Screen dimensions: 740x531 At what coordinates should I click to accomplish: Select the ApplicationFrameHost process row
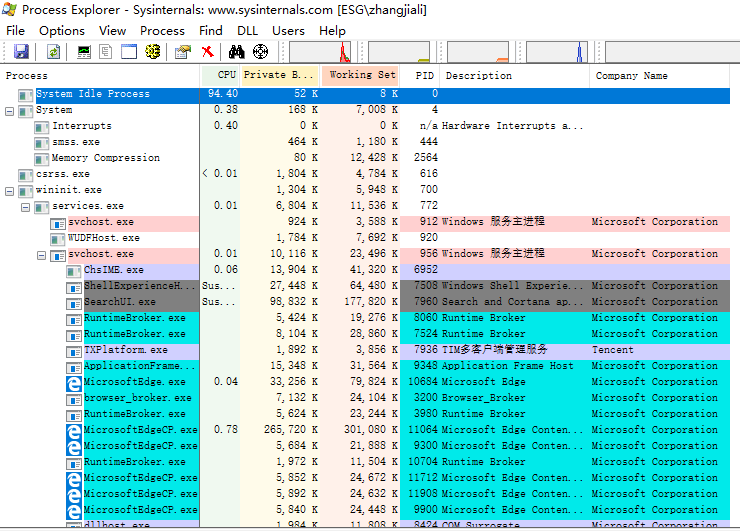pos(365,367)
